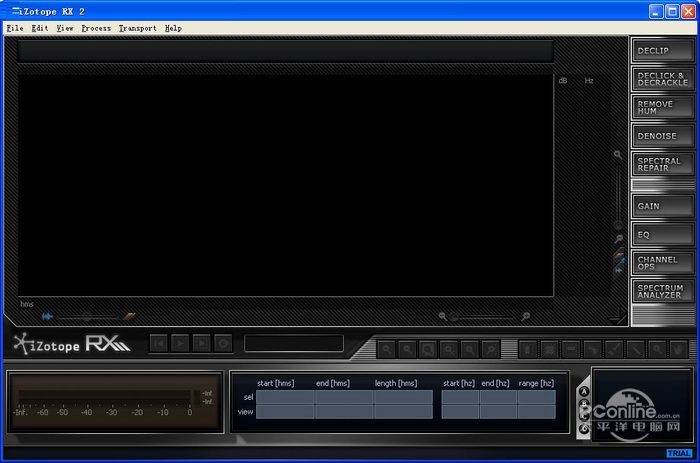Click the vertical zoom-out magnifier beside Hz ruler
The image size is (700, 463).
[x=618, y=238]
